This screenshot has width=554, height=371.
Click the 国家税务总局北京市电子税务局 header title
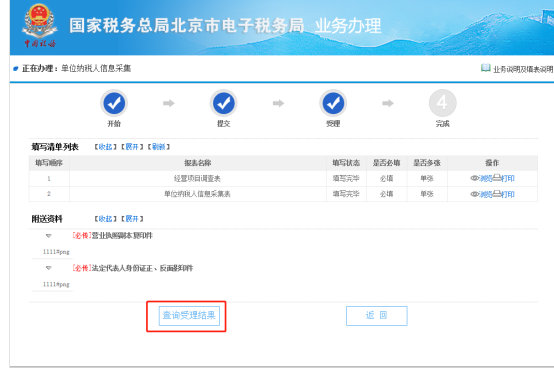click(187, 25)
